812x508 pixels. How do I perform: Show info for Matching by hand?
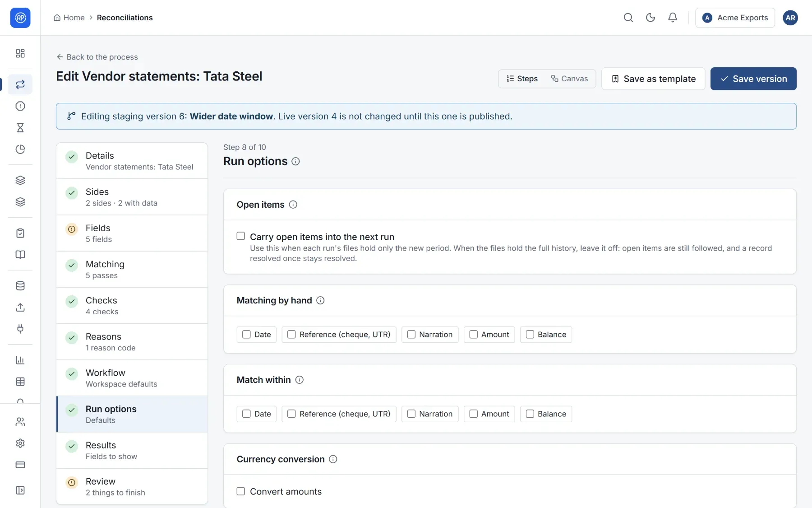[320, 300]
